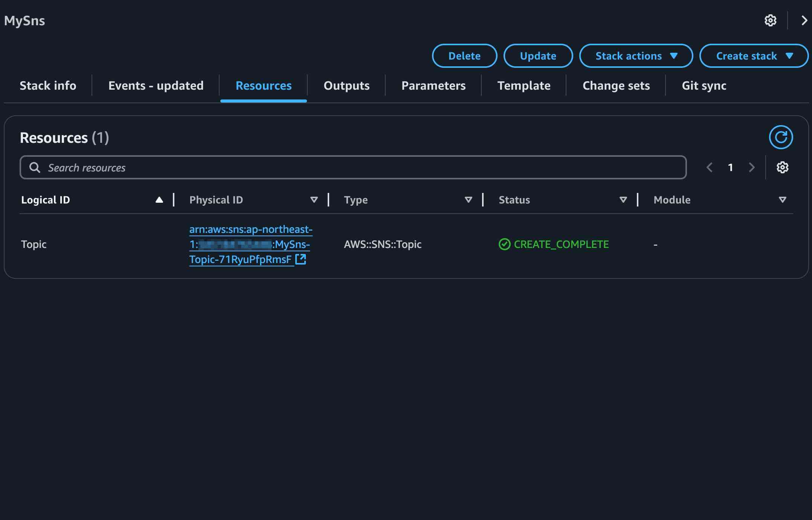This screenshot has width=812, height=520.
Task: Click the external link icon next to the topic ARN
Action: click(x=301, y=259)
